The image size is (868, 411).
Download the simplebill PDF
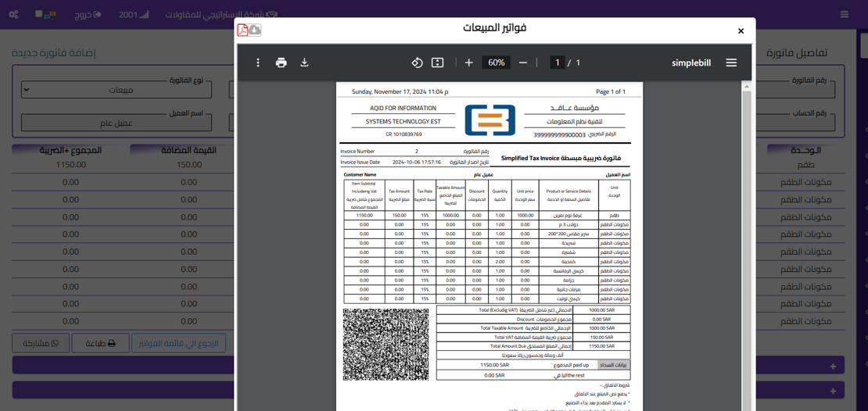304,63
